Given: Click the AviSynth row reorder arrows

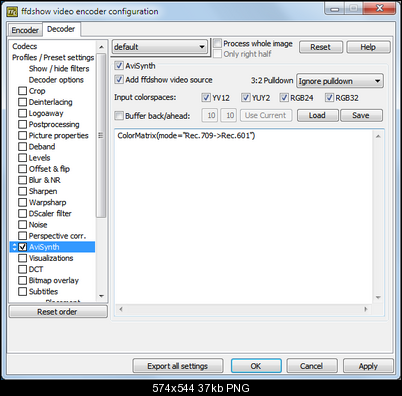Looking at the screenshot, I should click(14, 247).
